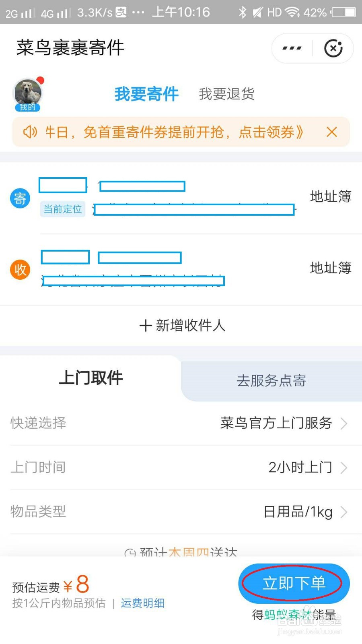Tap the speaker announcement icon in banner
Screen dimensions: 362x644
(x=30, y=132)
